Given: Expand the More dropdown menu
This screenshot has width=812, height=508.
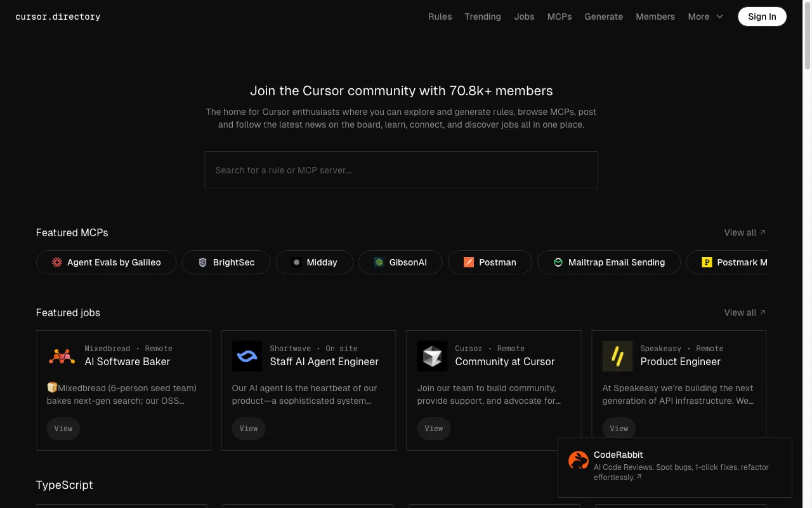Looking at the screenshot, I should pyautogui.click(x=705, y=17).
